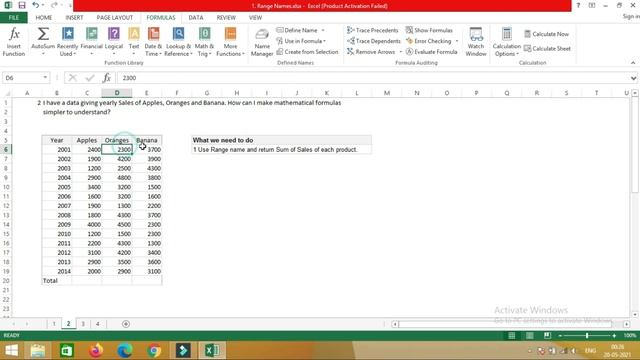This screenshot has width=640, height=360.
Task: Switch to Page Layout view
Action: coord(529,336)
